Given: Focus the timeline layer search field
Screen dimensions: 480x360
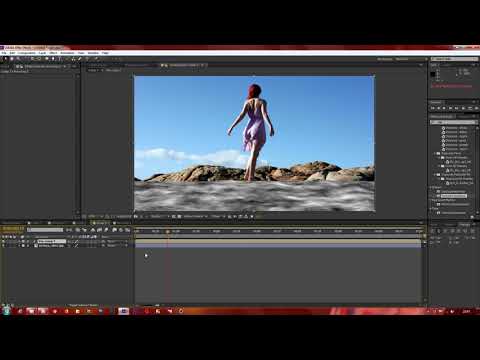Looking at the screenshot, I should [x=45, y=230].
